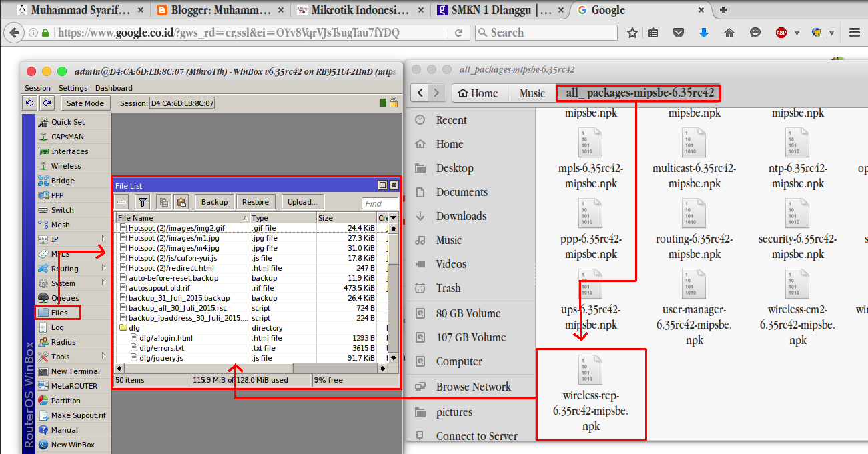This screenshot has height=454, width=868.
Task: Click Make Supout.rif in WinBox
Action: [78, 415]
